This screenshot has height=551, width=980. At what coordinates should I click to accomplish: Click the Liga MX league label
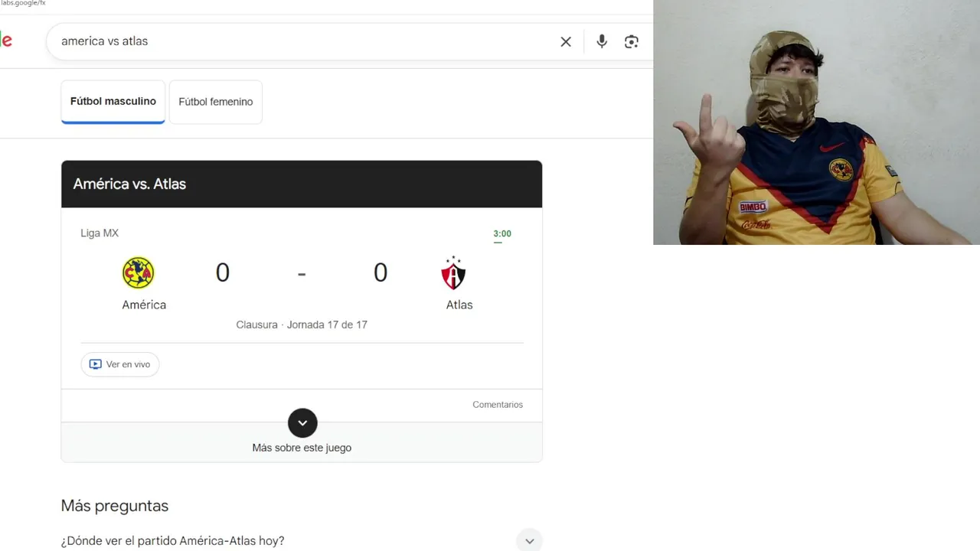tap(100, 233)
